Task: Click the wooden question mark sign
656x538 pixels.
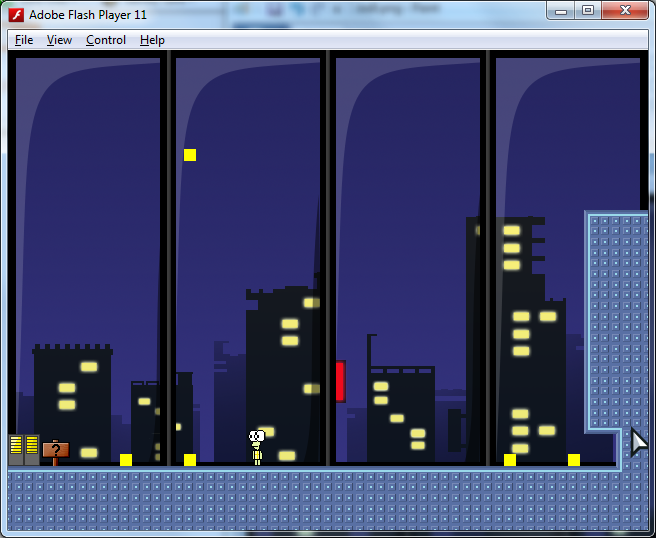Action: 55,451
